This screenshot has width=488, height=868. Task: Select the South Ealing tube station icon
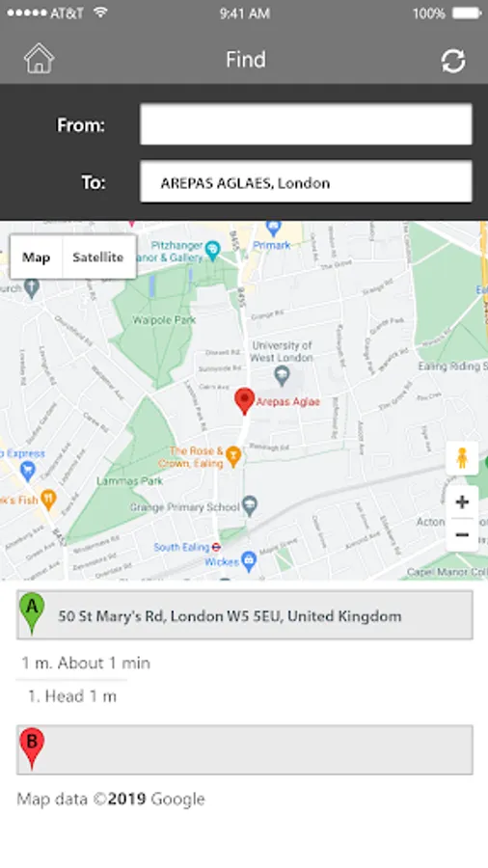216,547
